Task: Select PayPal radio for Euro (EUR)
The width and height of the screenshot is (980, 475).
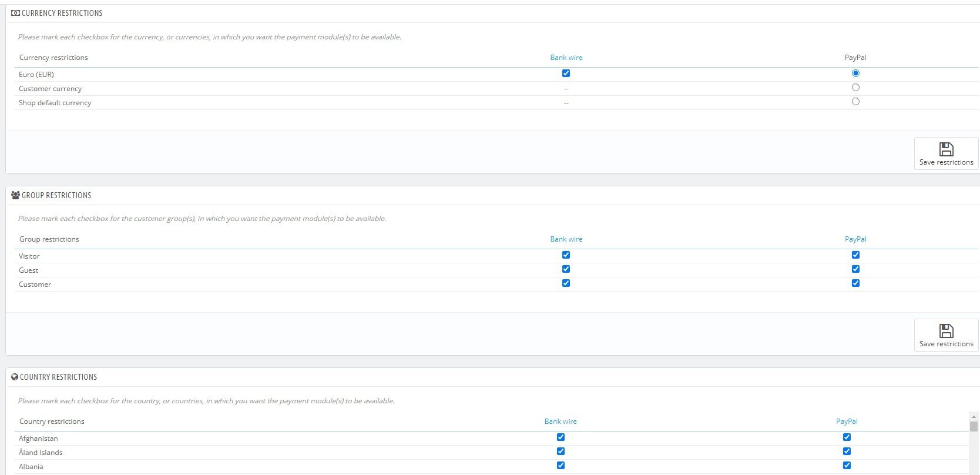Action: 855,73
